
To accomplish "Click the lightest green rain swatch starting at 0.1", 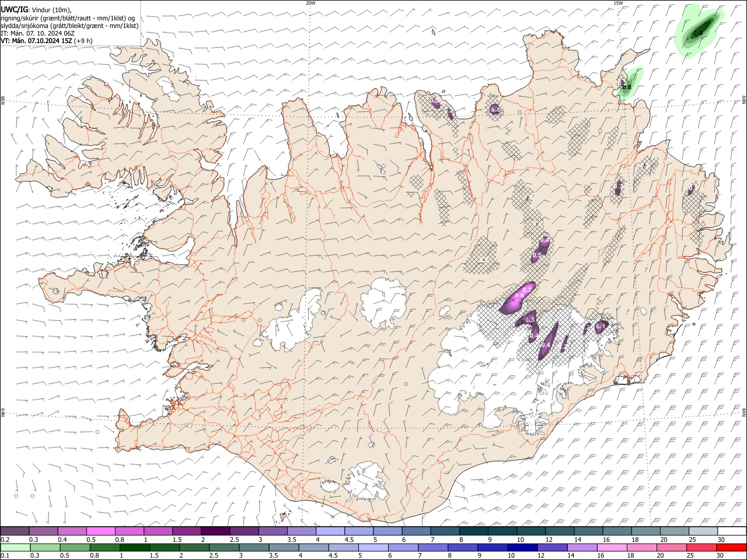I will (x=15, y=547).
